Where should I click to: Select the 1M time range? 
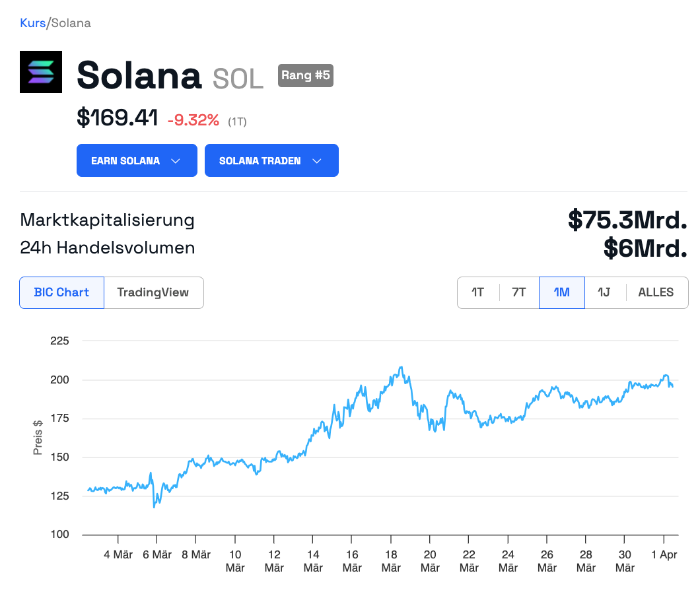(561, 292)
